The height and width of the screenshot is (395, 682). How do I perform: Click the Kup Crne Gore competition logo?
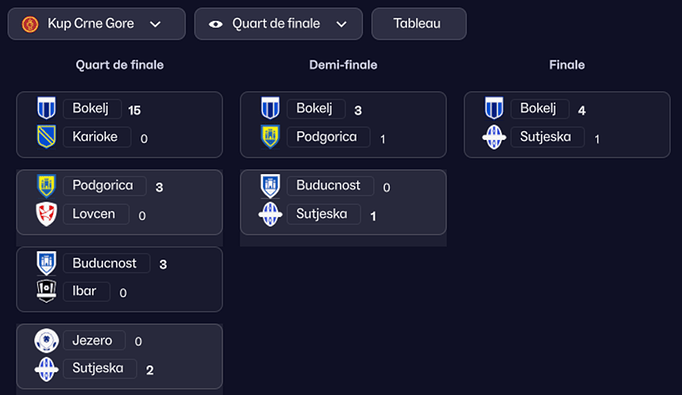pyautogui.click(x=30, y=24)
